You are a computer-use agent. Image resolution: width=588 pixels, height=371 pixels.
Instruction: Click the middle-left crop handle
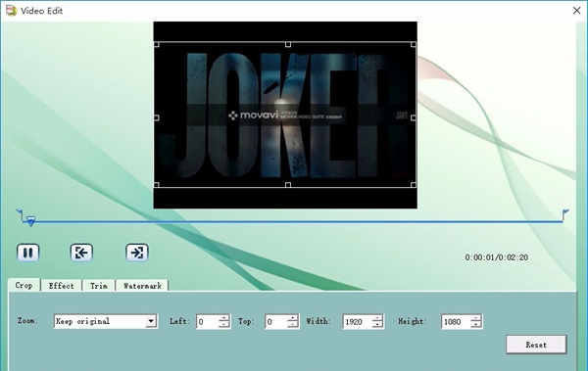[157, 117]
